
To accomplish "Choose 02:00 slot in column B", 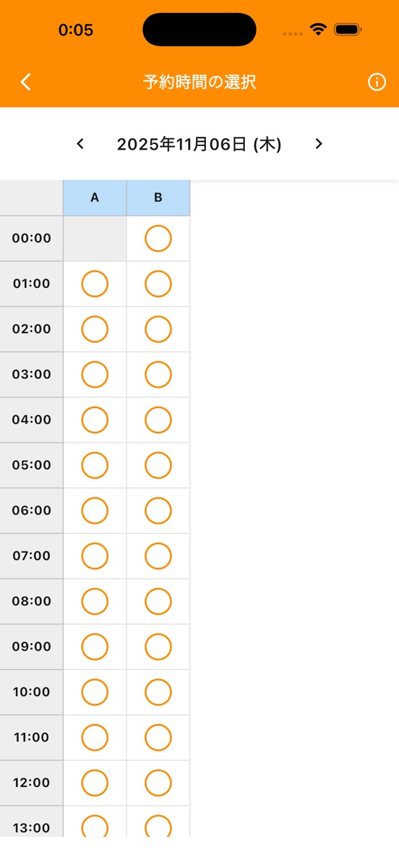I will 158,329.
